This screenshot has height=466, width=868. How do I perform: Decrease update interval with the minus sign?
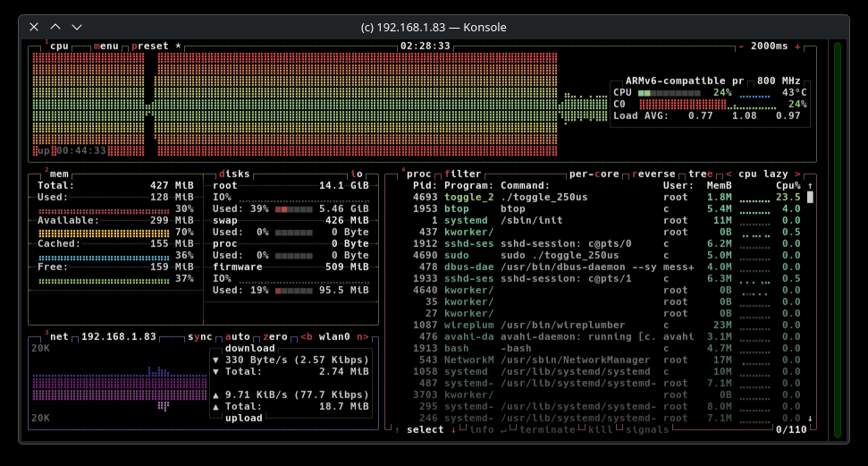click(741, 46)
